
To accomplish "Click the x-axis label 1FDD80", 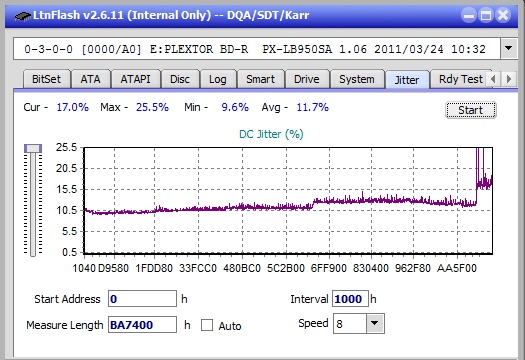I will [x=154, y=268].
